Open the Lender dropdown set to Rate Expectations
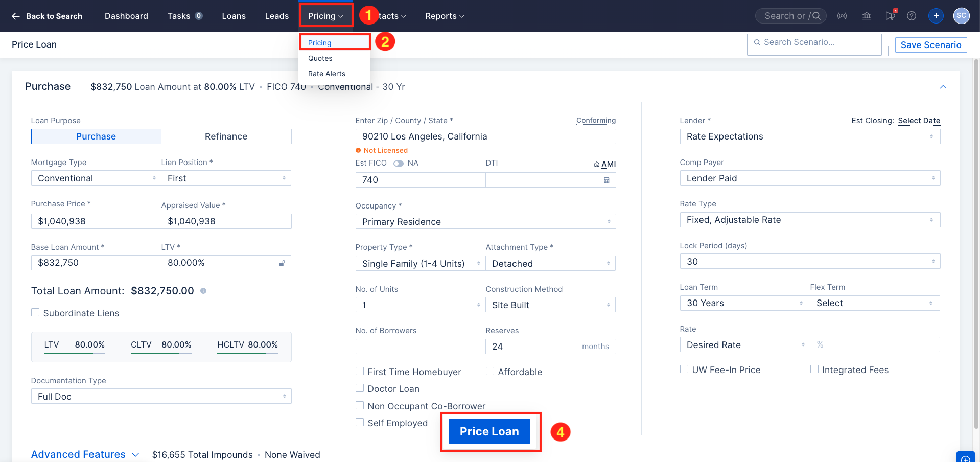Viewport: 980px width, 462px height. (809, 136)
